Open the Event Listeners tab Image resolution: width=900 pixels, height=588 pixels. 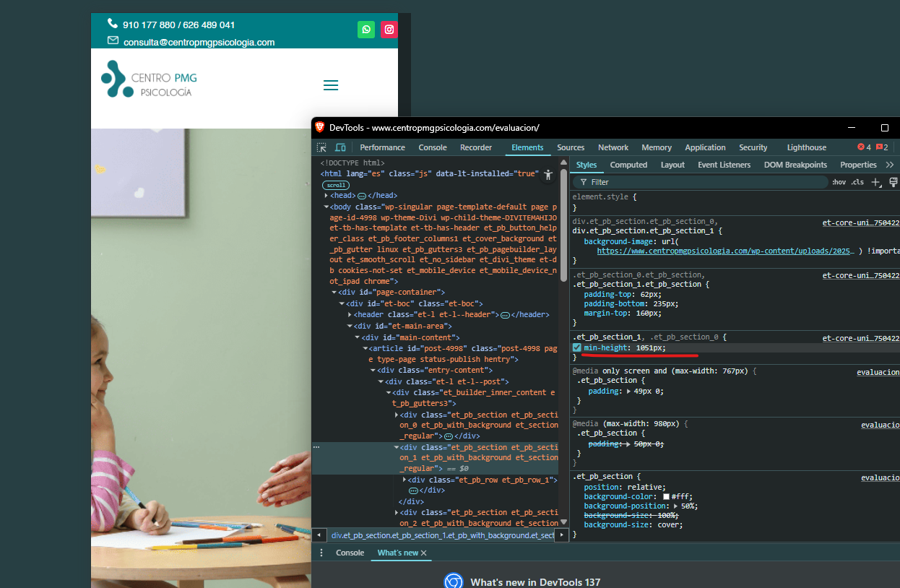coord(724,165)
